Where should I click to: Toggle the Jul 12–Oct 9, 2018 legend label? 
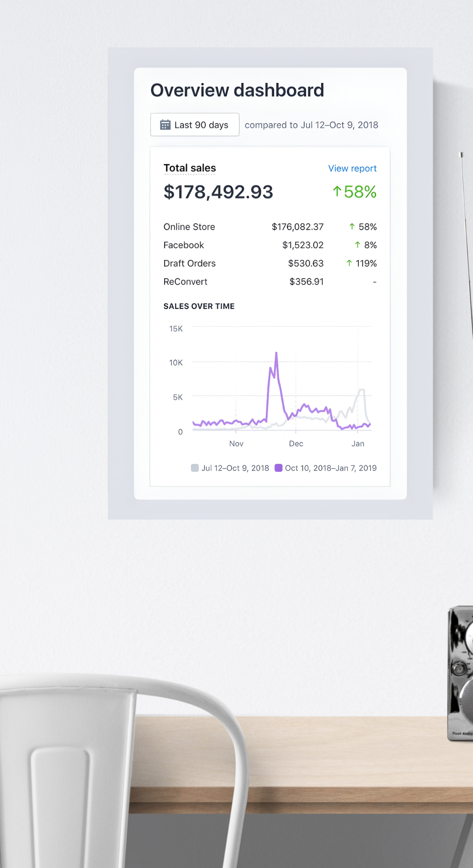point(235,468)
